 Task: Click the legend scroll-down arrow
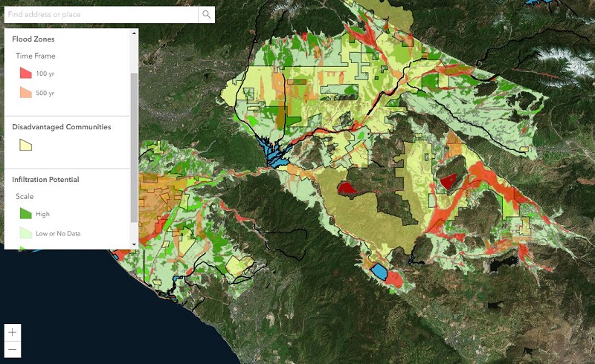(134, 244)
